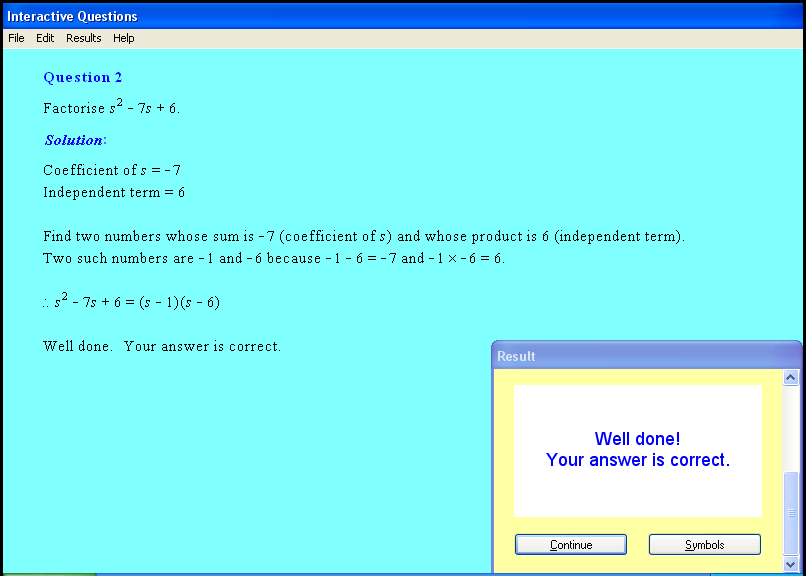Click the Result panel scroll down arrow
Screen dimensions: 806x576
tap(791, 564)
